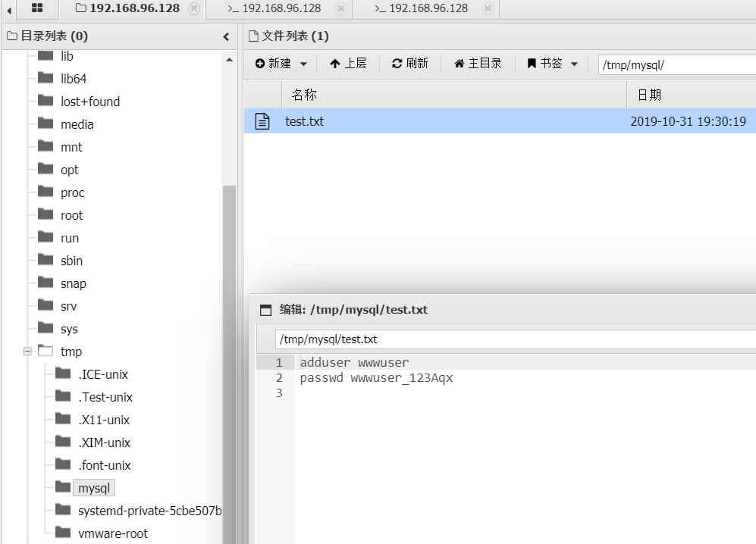This screenshot has width=756, height=544.
Task: Click the scroll-up arrow in directory tree
Action: click(229, 60)
